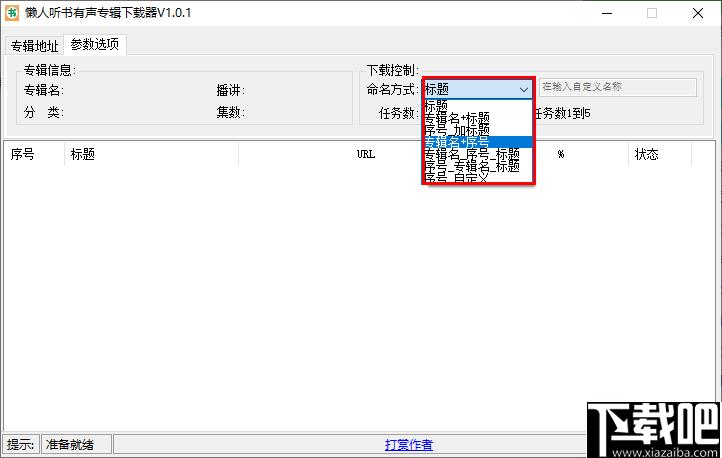Screen dimensions: 722x458
Task: Click the URL column header
Action: point(366,154)
